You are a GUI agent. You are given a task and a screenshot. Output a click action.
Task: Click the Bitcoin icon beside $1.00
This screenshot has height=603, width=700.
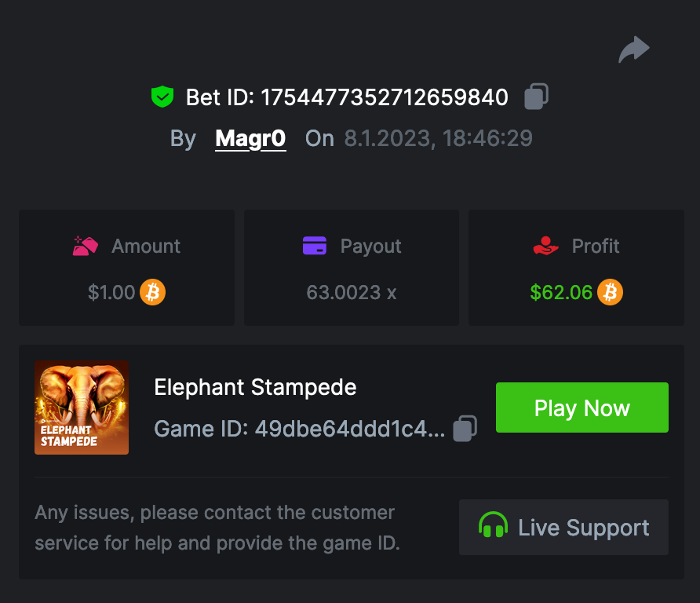coord(153,293)
